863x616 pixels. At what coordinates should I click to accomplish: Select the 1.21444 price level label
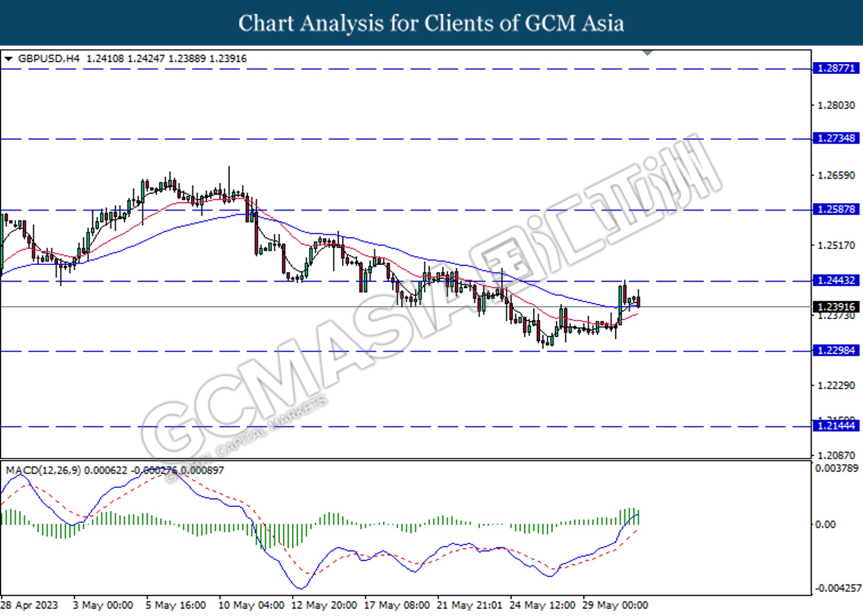(836, 426)
